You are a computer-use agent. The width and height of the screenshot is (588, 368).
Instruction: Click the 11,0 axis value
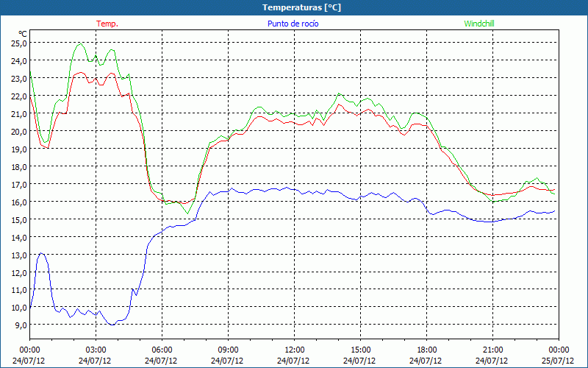(x=19, y=290)
